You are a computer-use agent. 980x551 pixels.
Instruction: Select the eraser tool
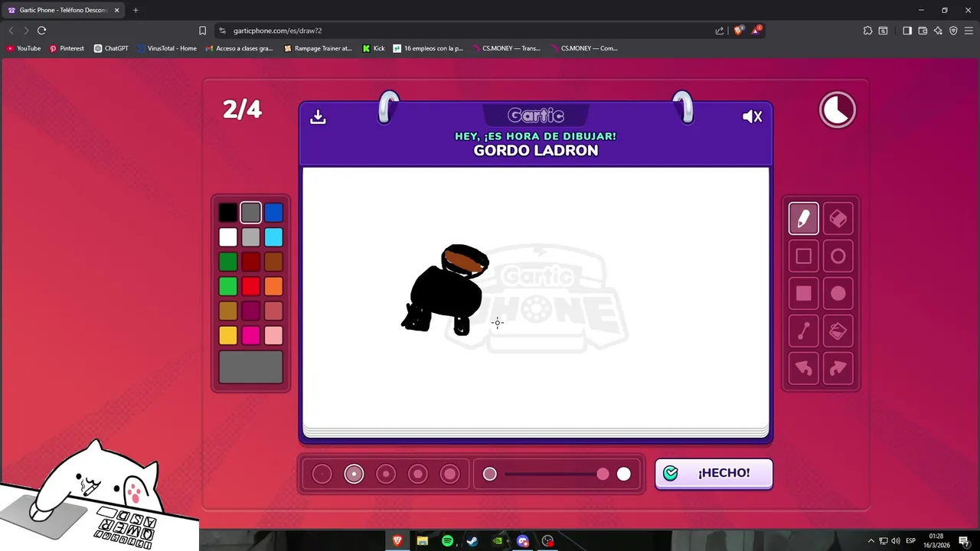click(838, 219)
